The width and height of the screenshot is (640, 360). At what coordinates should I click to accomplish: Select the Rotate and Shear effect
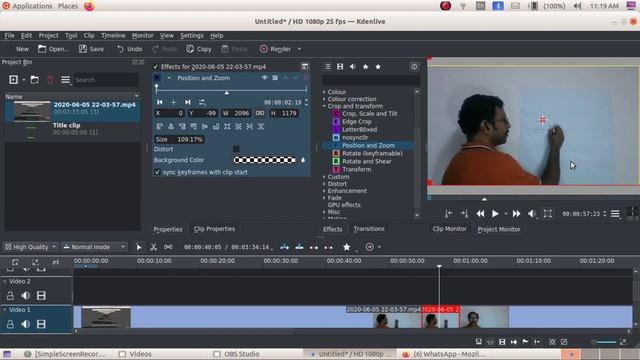[x=367, y=161]
